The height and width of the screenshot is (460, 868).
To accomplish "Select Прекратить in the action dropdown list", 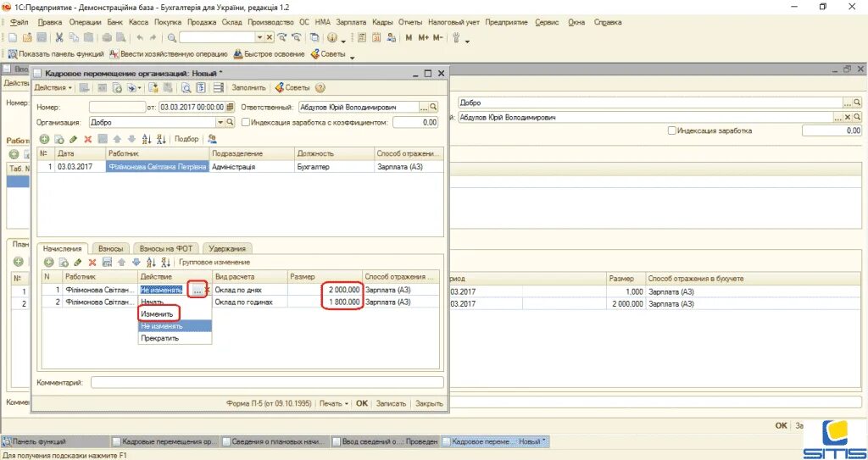I will coord(175,338).
